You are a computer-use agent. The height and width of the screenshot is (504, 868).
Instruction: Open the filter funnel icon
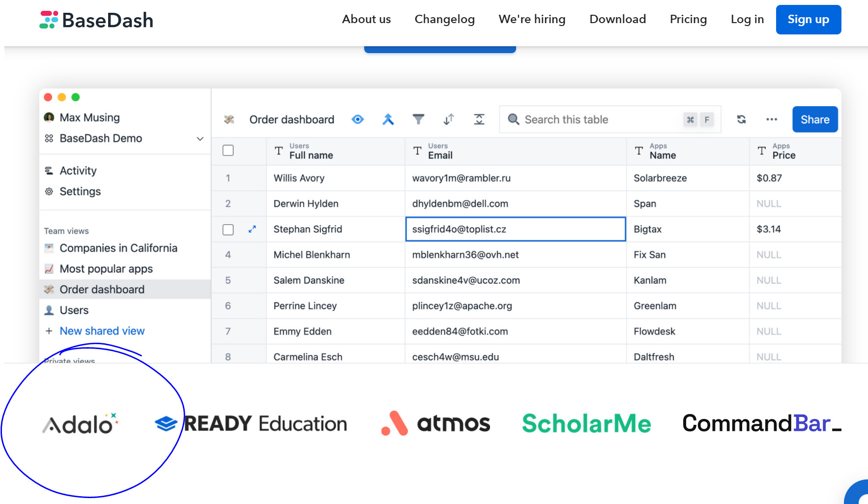[x=418, y=119]
